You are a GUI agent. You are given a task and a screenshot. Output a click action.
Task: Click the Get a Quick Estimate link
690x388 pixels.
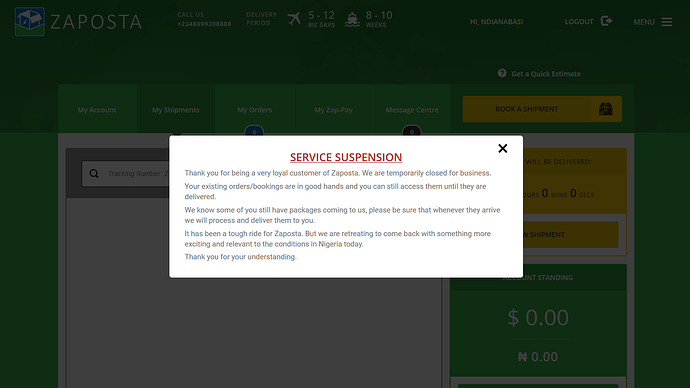point(546,74)
